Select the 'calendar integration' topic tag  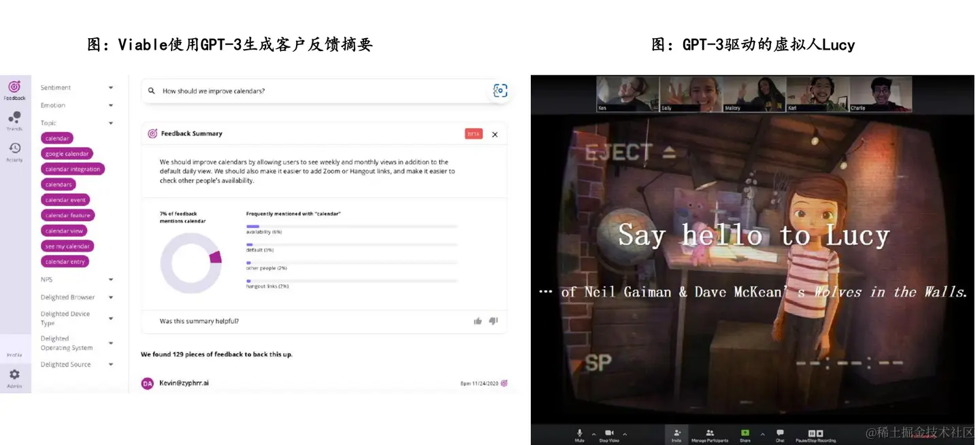tap(73, 169)
